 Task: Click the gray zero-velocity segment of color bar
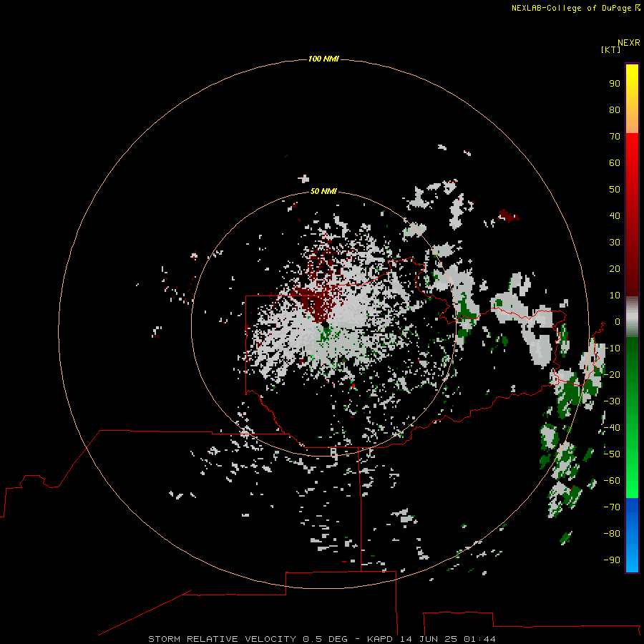tap(632, 317)
